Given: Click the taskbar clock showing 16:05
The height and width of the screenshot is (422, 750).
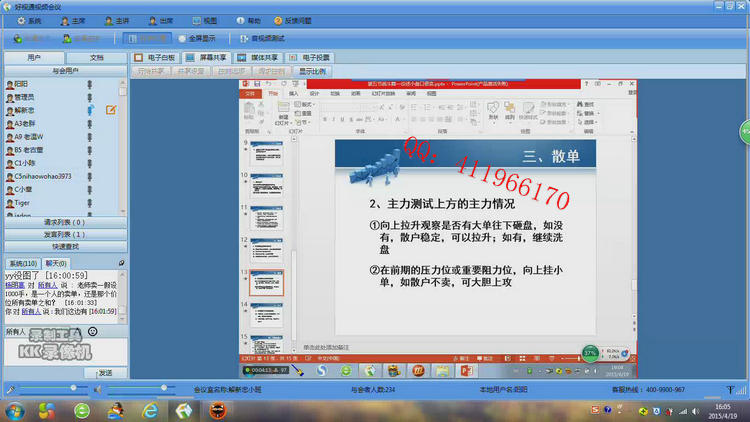Looking at the screenshot, I should tap(722, 411).
